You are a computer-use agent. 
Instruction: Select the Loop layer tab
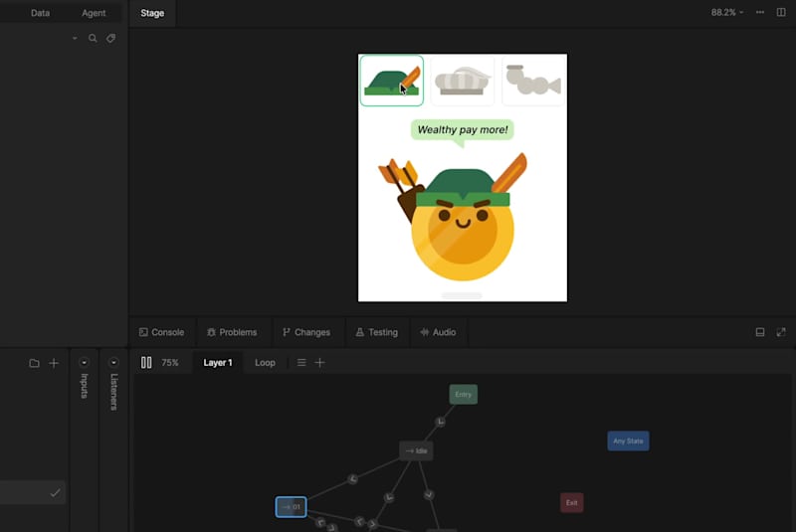265,363
